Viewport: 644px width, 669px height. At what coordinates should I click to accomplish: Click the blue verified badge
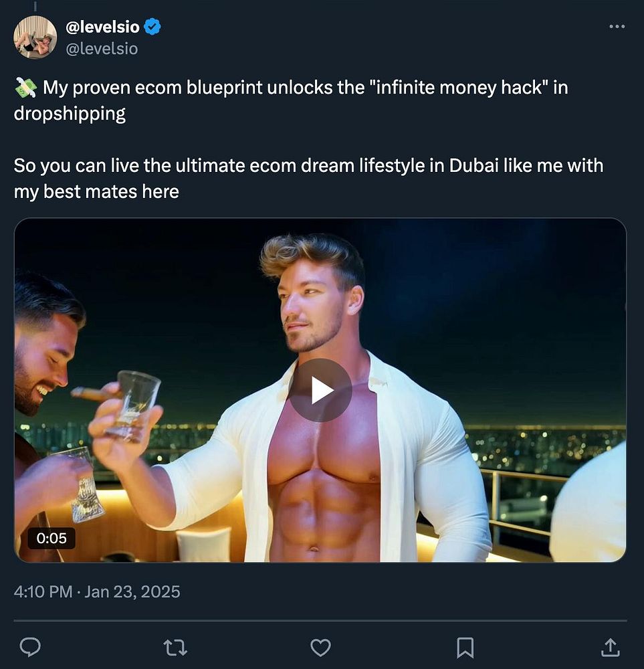(x=152, y=27)
